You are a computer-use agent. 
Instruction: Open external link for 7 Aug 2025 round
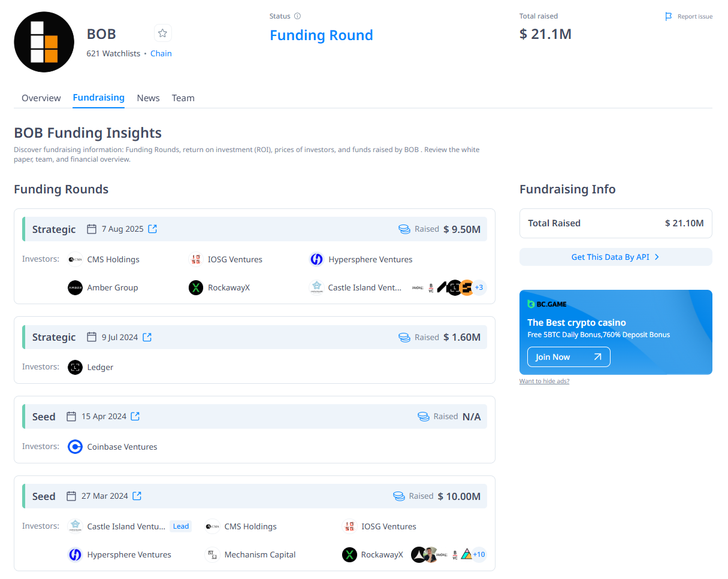pyautogui.click(x=153, y=229)
